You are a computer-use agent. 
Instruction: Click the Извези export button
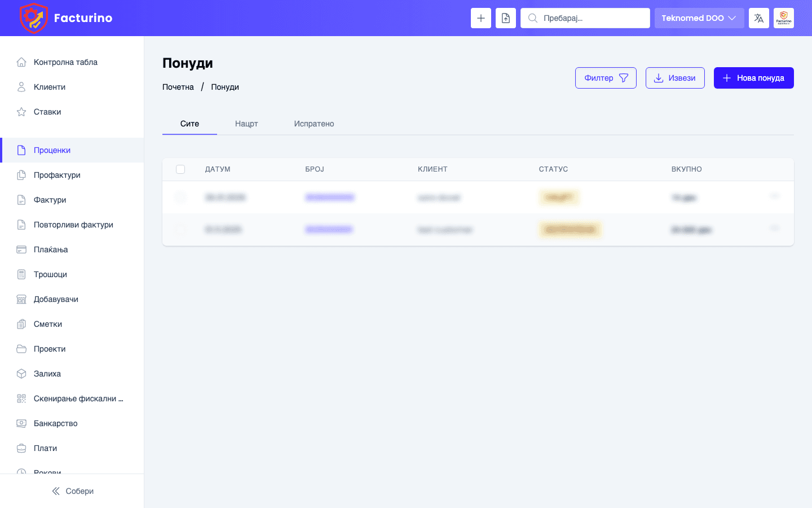[674, 78]
